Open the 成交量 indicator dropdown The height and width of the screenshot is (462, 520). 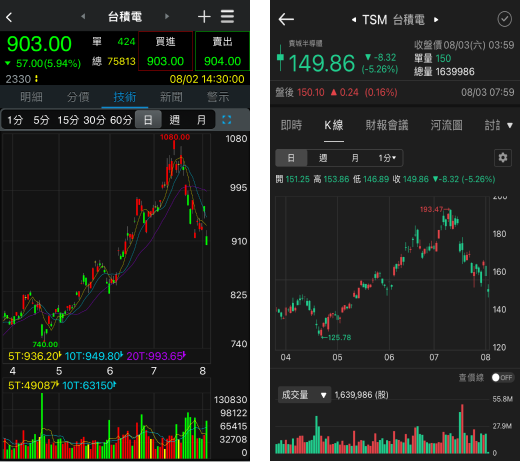304,395
